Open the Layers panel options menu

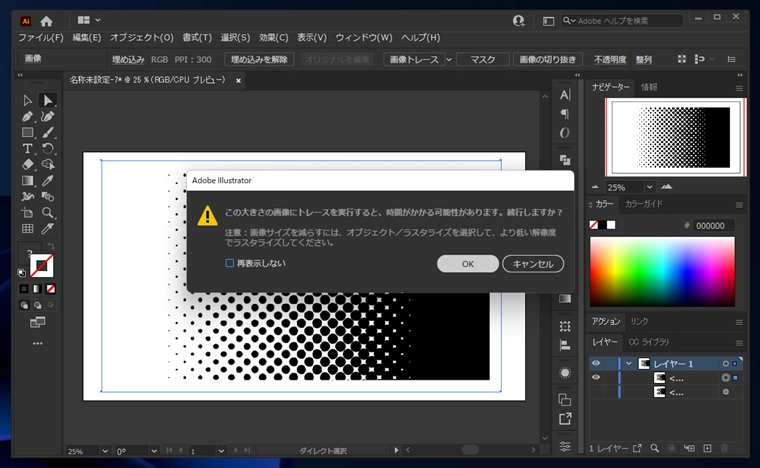[x=739, y=343]
